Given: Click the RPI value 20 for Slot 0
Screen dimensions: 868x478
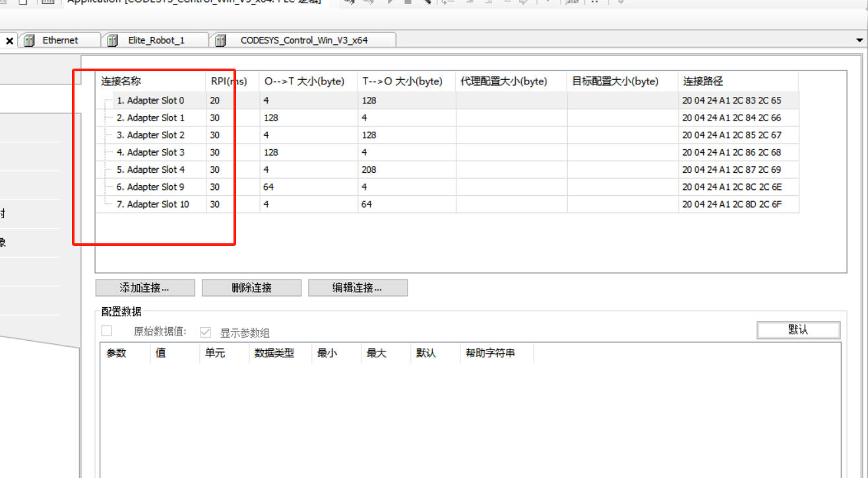Looking at the screenshot, I should tap(215, 101).
